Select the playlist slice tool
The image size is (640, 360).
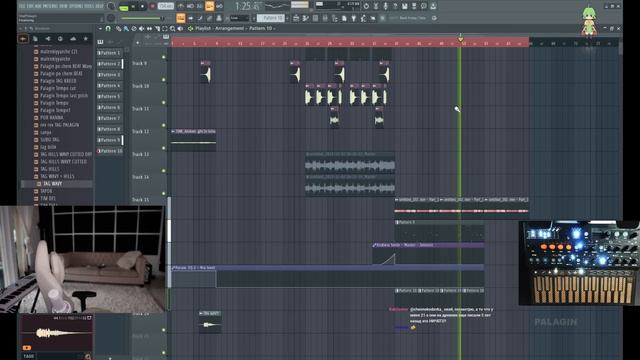(x=157, y=29)
